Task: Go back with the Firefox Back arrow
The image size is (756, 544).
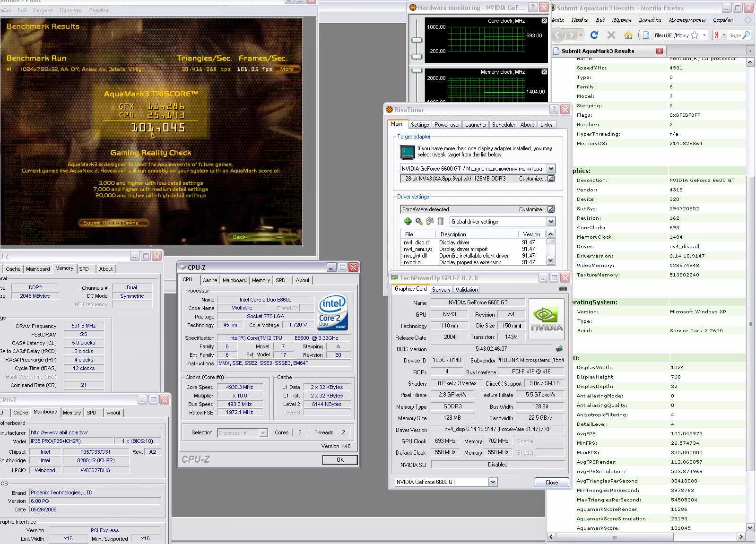Action: pyautogui.click(x=559, y=35)
